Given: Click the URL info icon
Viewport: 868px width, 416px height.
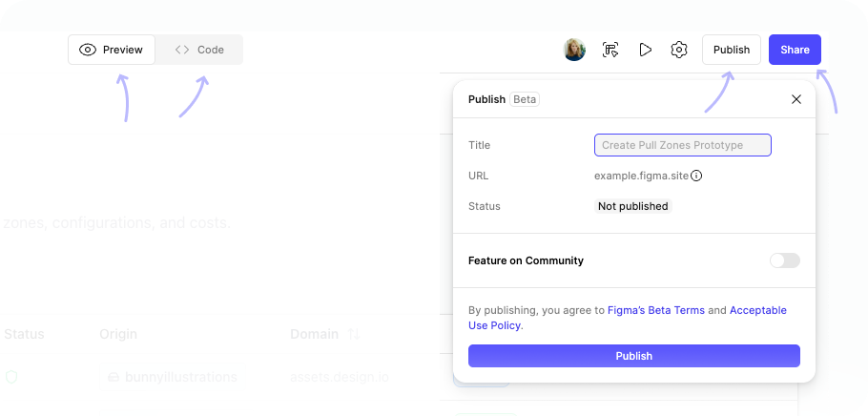Looking at the screenshot, I should pos(696,176).
